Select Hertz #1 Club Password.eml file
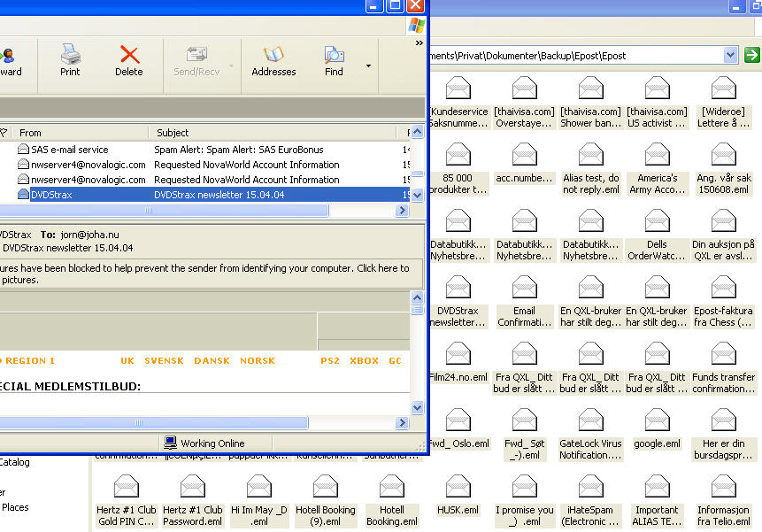The height and width of the screenshot is (532, 762). tap(193, 501)
